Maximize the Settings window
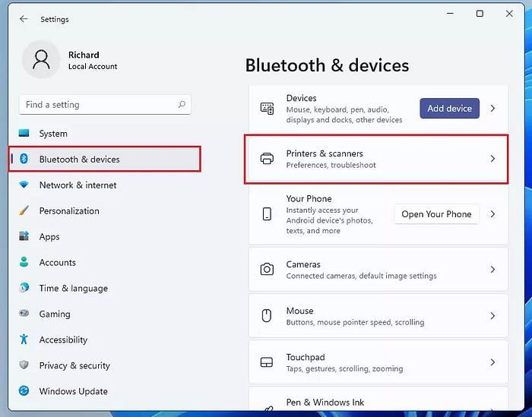 pyautogui.click(x=480, y=14)
